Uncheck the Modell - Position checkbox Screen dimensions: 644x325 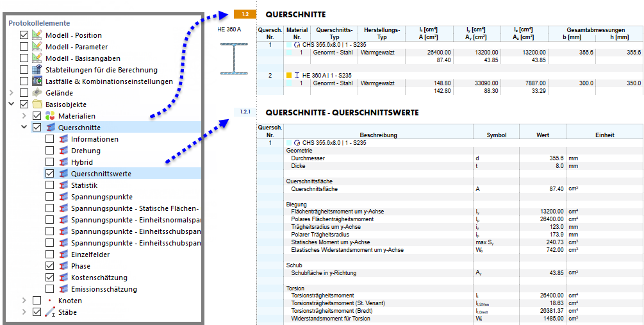[24, 35]
